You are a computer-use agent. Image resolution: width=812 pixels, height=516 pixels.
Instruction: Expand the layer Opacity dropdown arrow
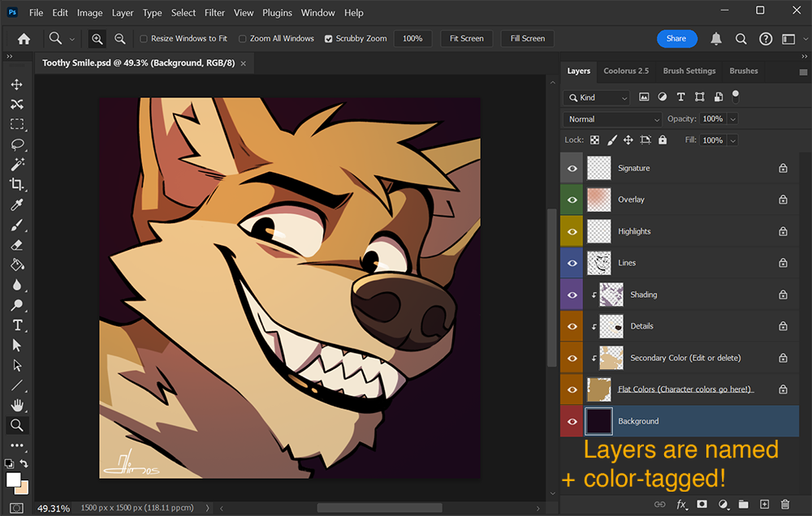(x=733, y=119)
